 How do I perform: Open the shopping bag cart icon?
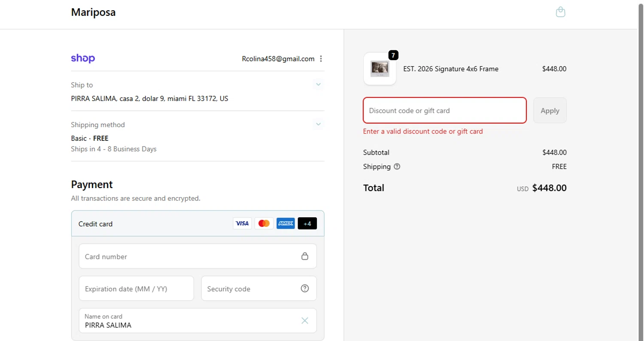(x=560, y=12)
